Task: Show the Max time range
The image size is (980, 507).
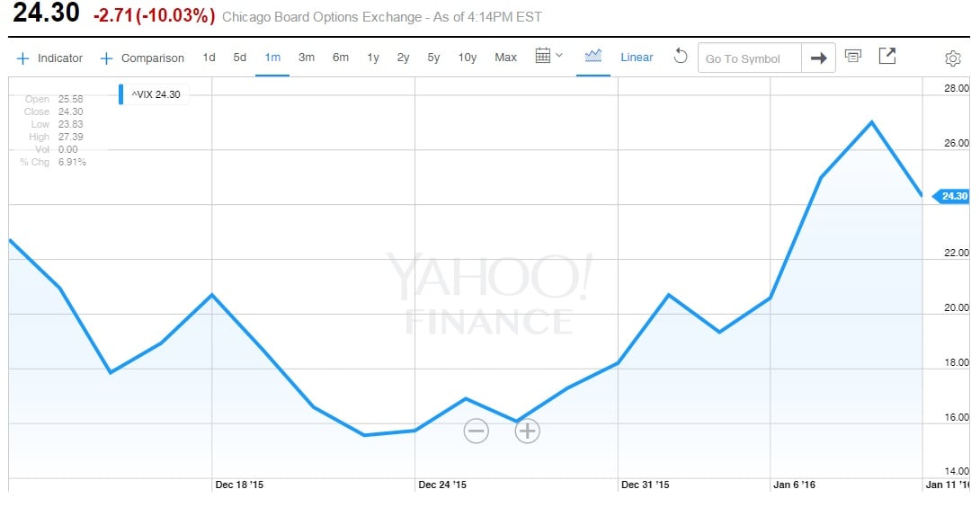Action: click(x=505, y=58)
